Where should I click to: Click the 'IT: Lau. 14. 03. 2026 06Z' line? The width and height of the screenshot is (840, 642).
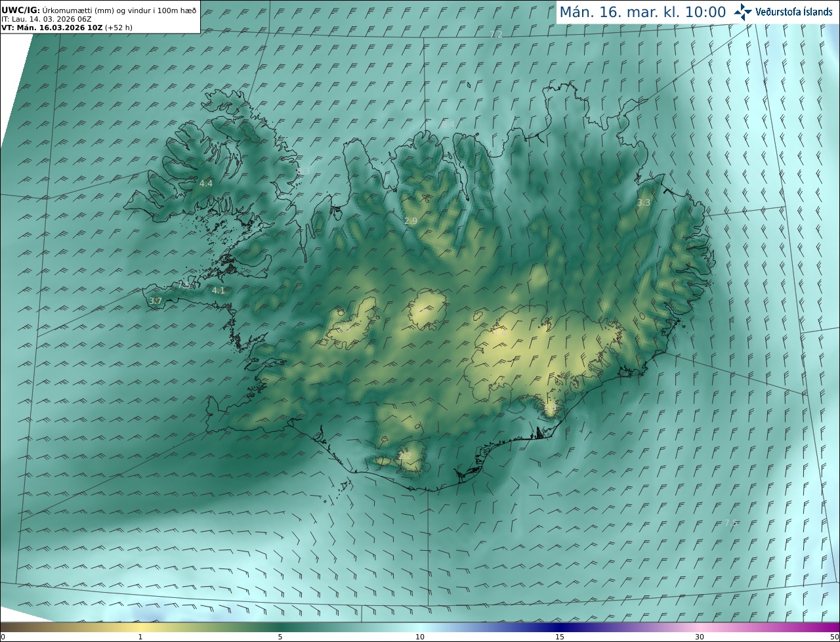(47, 19)
